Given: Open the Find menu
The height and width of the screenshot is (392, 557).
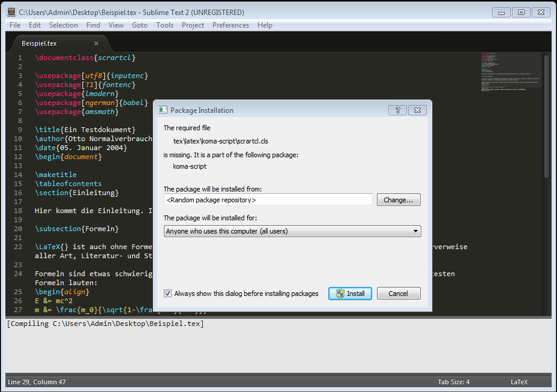Looking at the screenshot, I should 93,25.
